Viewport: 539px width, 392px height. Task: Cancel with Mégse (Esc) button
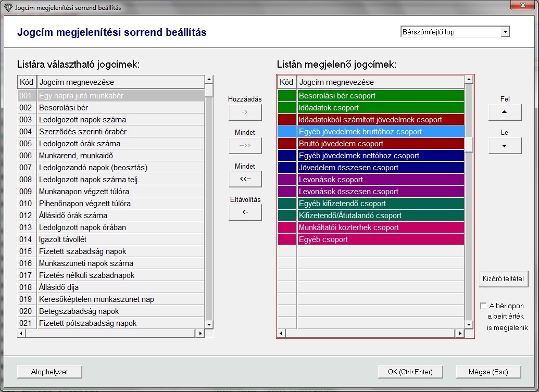tap(488, 372)
